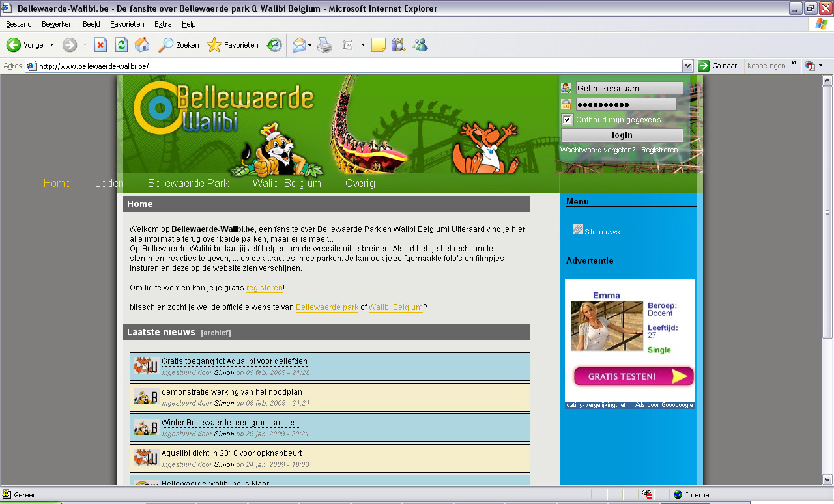Click Bellewaerde icon beside noodplan news

click(x=147, y=397)
